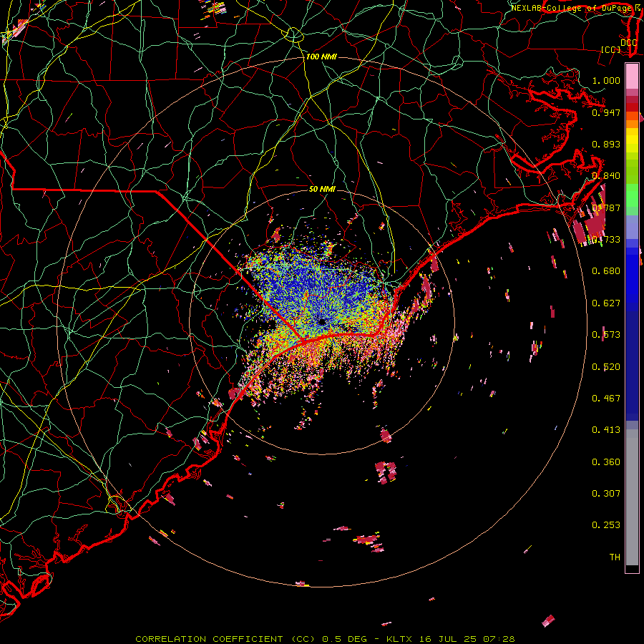The width and height of the screenshot is (644, 644).
Task: Click the 1.000 value on the scale
Action: 606,80
